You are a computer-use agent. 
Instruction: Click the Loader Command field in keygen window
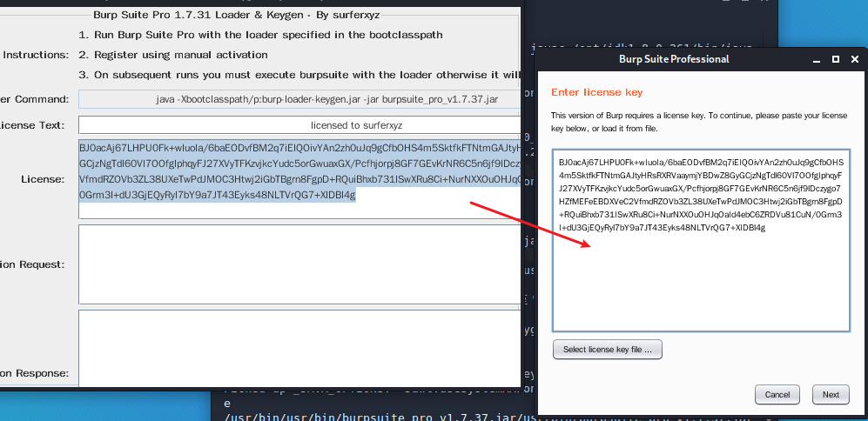coord(299,99)
